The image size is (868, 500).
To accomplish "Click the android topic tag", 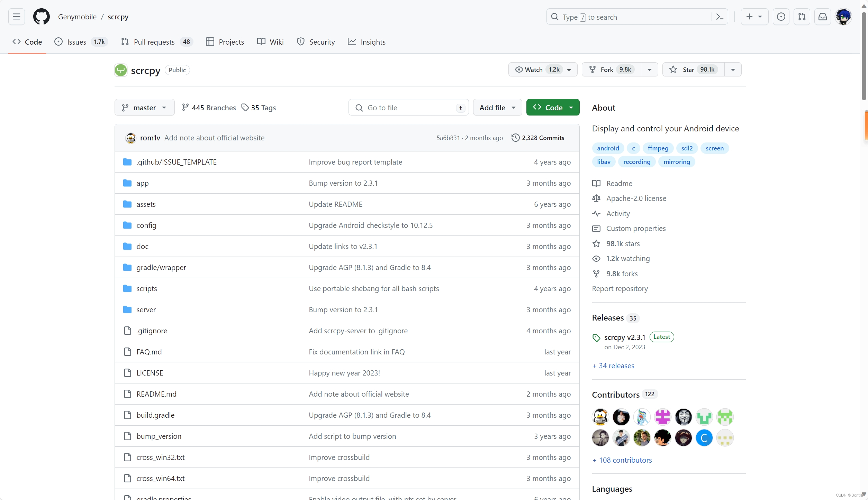I will (x=608, y=148).
